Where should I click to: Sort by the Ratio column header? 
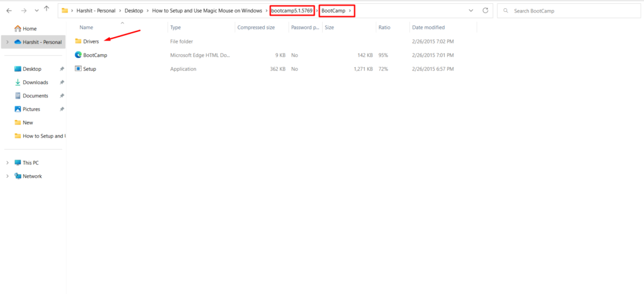click(384, 28)
